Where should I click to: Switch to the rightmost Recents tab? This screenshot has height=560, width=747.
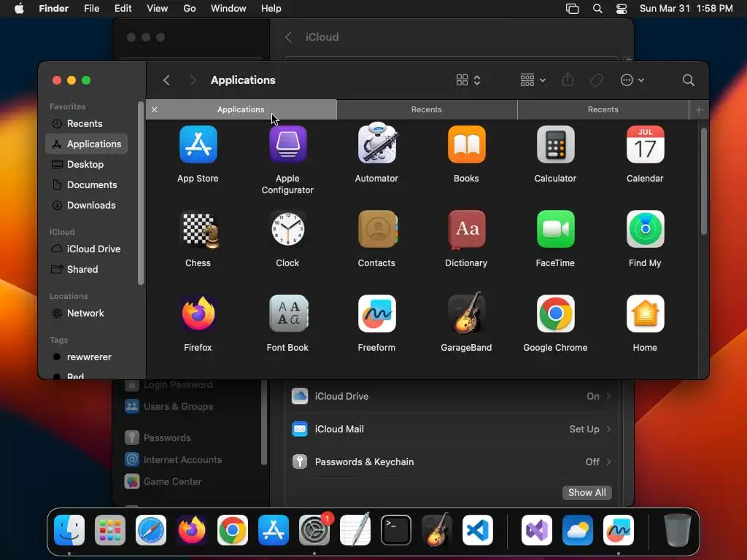tap(603, 109)
